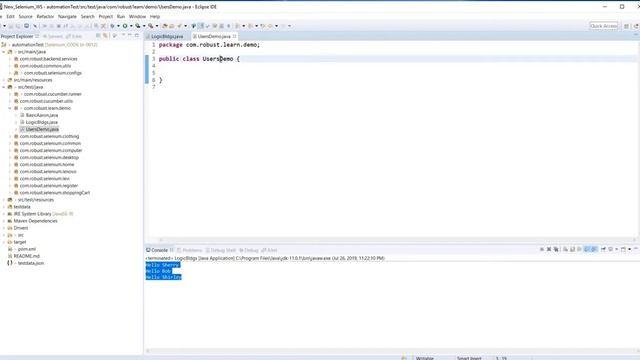
Task: Collapse the com.robust.learn.demo package
Action: coord(10,108)
